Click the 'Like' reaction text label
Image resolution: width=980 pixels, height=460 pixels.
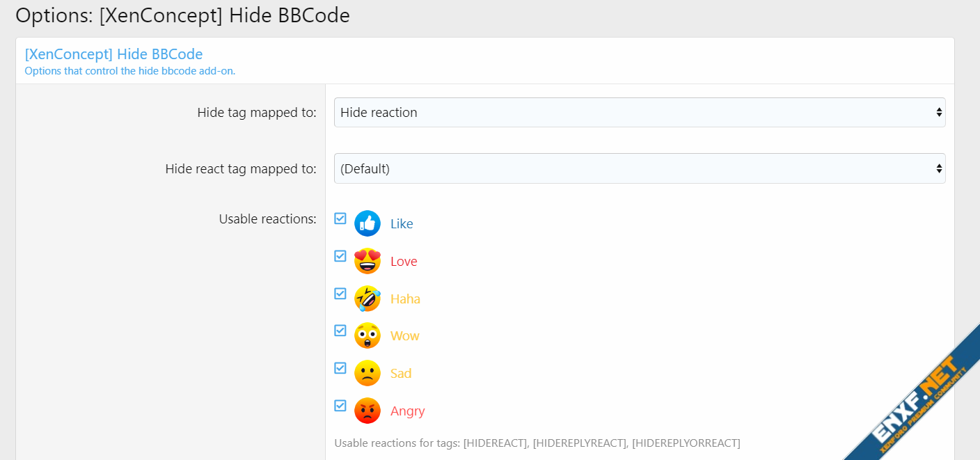click(x=402, y=224)
